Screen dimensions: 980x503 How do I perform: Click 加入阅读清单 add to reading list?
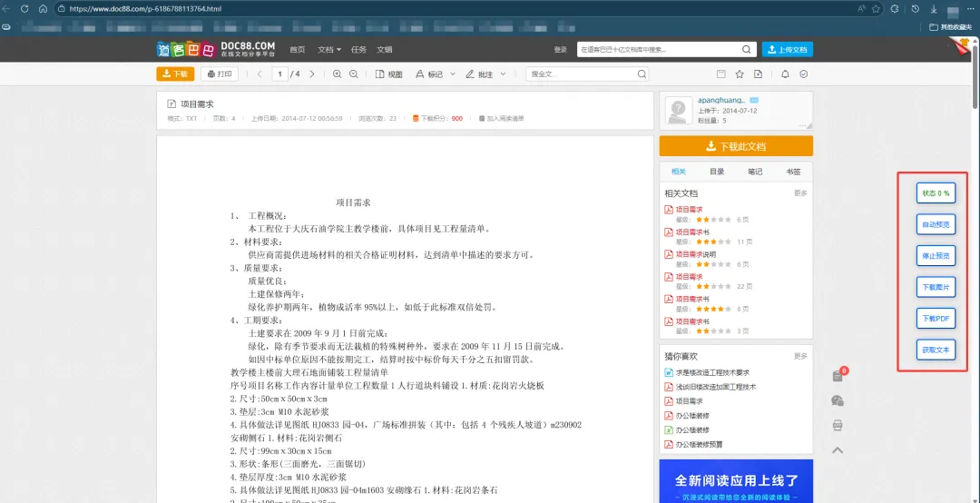(x=501, y=118)
